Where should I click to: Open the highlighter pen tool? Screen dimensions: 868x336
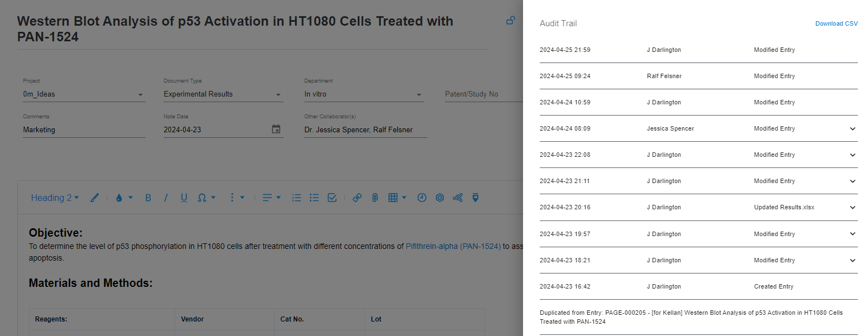[x=94, y=197]
